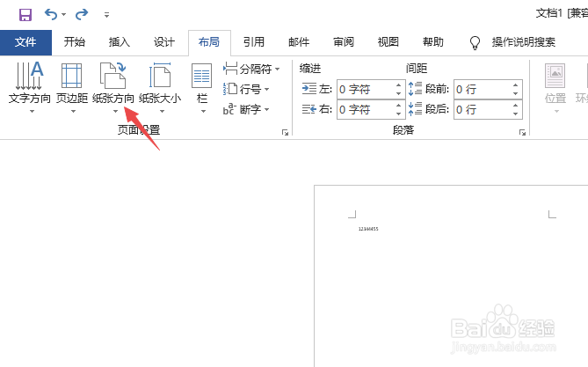The height and width of the screenshot is (367, 588).
Task: Select the 布局 tab
Action: point(209,41)
